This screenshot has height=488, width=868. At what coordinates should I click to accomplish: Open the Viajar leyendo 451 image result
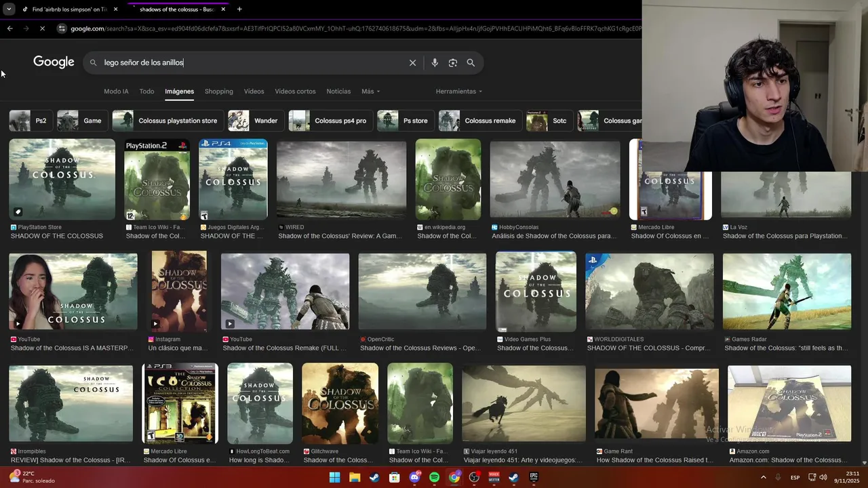tap(524, 403)
